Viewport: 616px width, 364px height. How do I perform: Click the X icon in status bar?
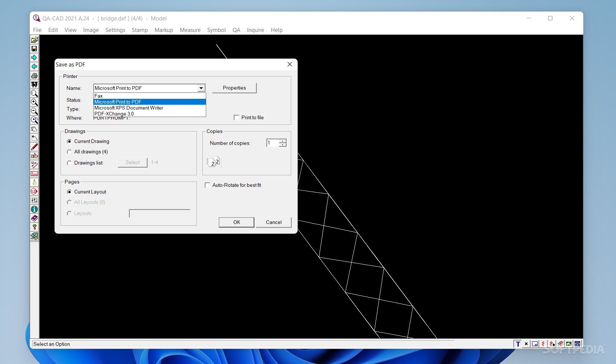526,344
